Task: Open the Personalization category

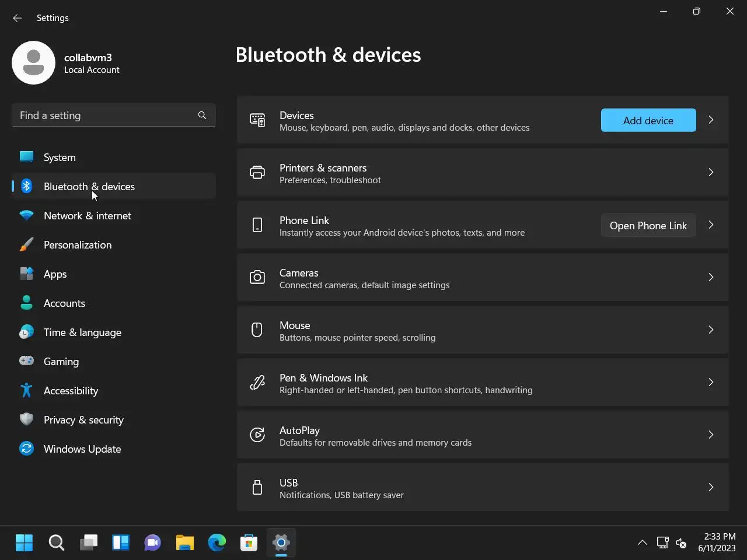Action: 114,245
